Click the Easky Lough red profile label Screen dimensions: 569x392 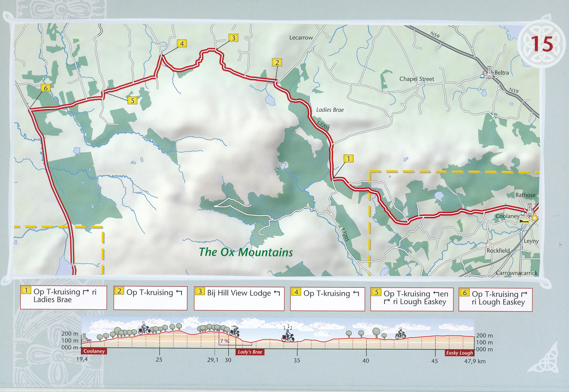459,353
